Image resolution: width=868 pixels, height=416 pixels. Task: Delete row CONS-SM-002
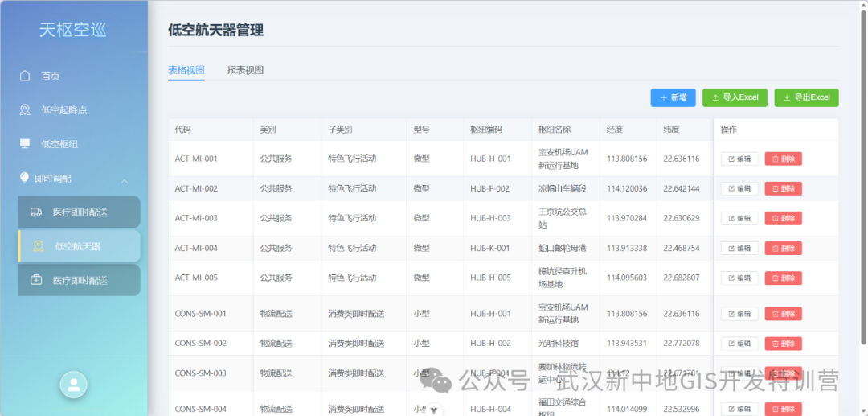[x=784, y=344]
